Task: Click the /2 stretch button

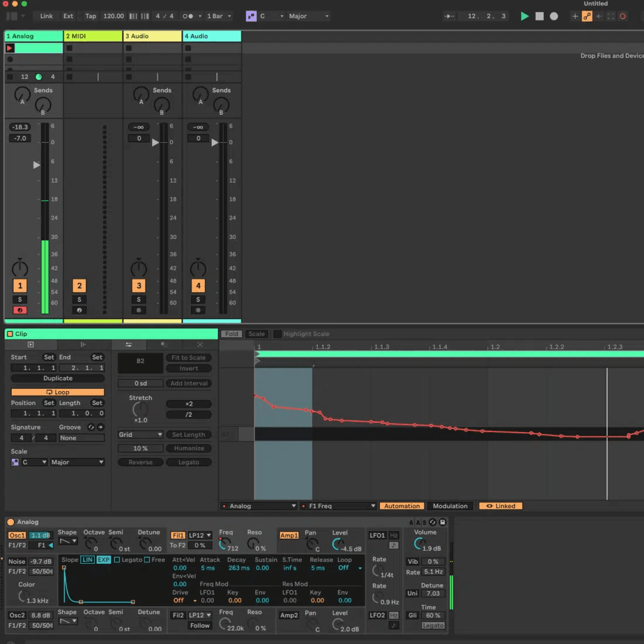Action: [189, 415]
